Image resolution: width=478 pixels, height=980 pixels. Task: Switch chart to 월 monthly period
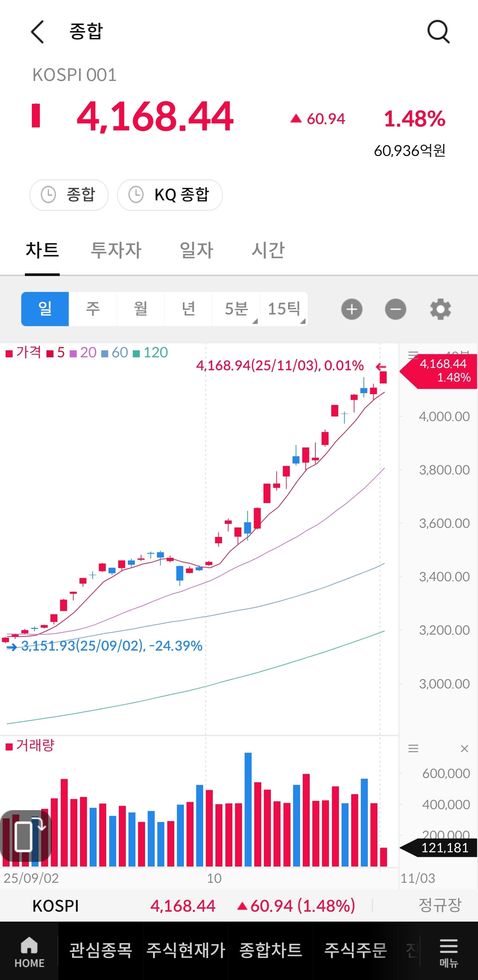(x=140, y=309)
